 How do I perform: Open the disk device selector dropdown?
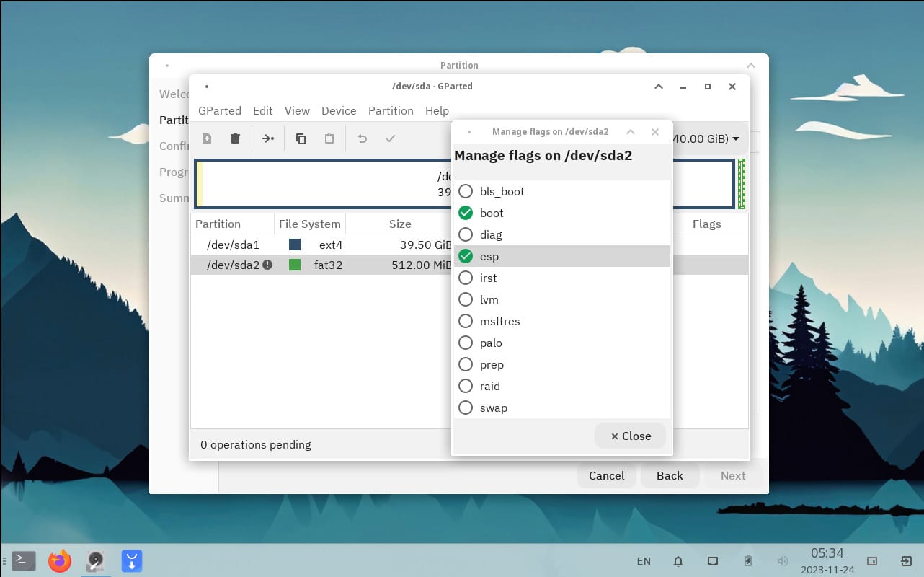[x=735, y=141]
